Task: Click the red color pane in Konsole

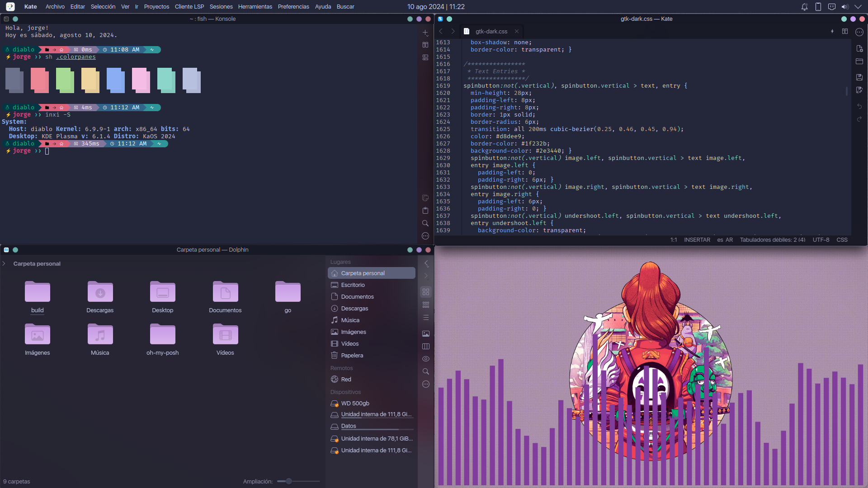Action: (x=39, y=80)
